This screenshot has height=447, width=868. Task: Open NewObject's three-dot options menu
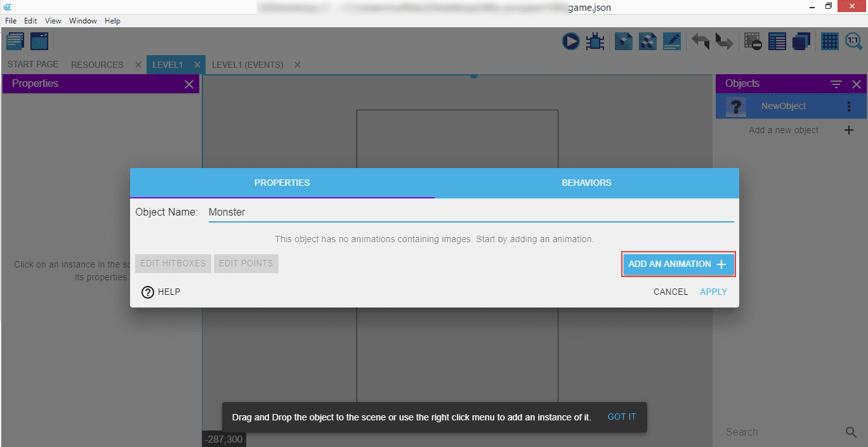coord(849,107)
